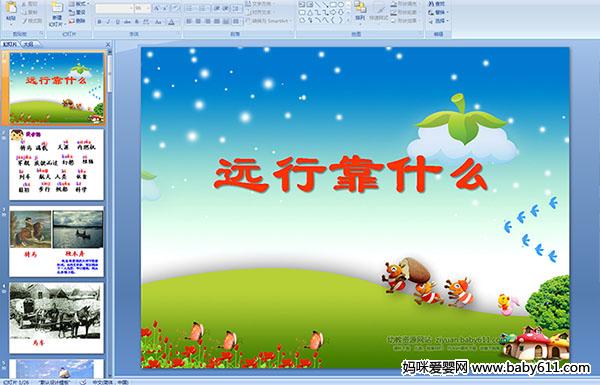Expand the Select dropdown in Editing group

click(439, 21)
